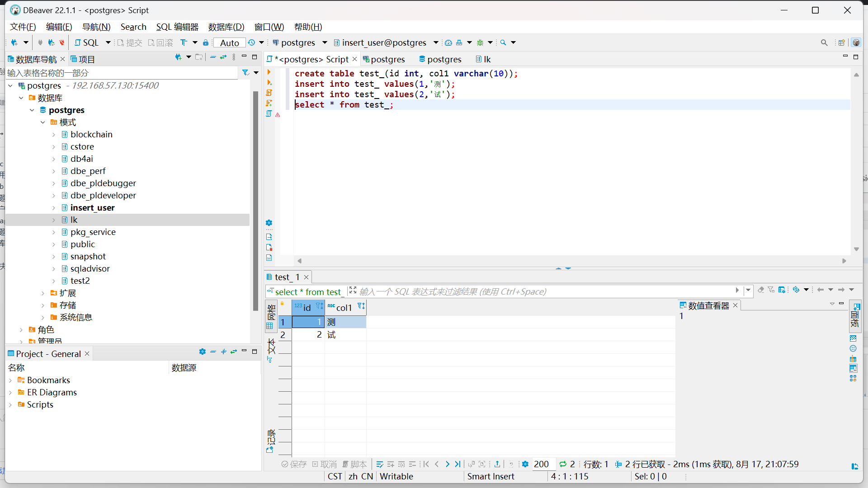
Task: Switch to the lk editor tab
Action: click(483, 59)
